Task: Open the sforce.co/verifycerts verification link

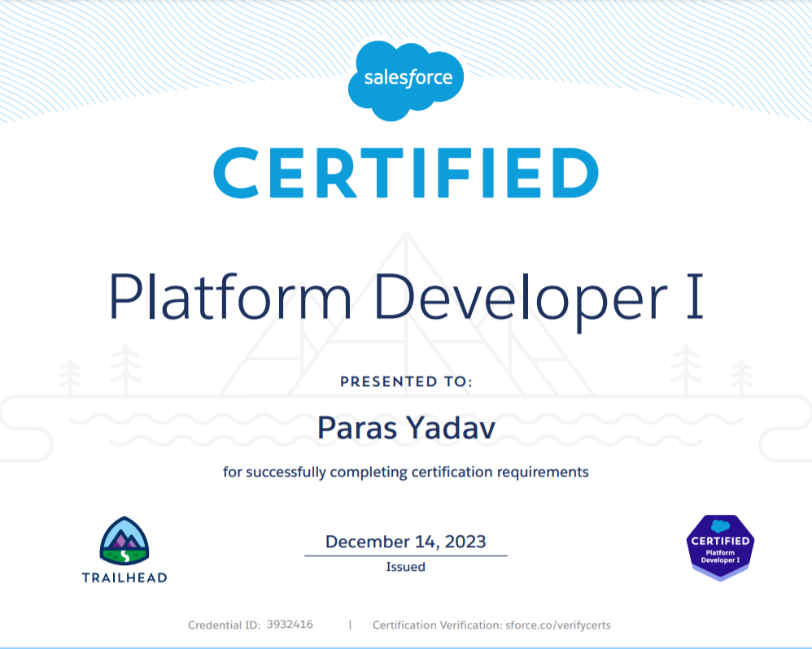Action: click(x=557, y=625)
